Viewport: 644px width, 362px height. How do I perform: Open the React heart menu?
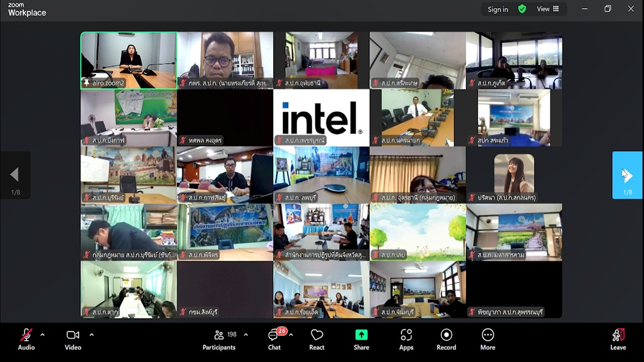[x=317, y=339]
